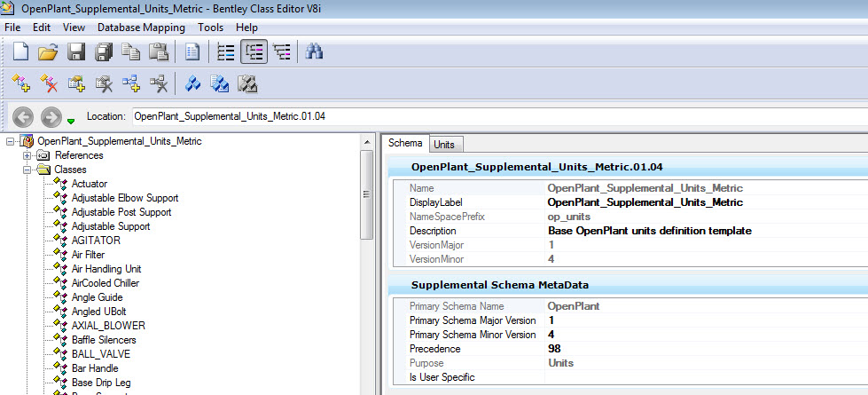The height and width of the screenshot is (395, 868).
Task: Click the blue cubes with document icon
Action: 220,83
